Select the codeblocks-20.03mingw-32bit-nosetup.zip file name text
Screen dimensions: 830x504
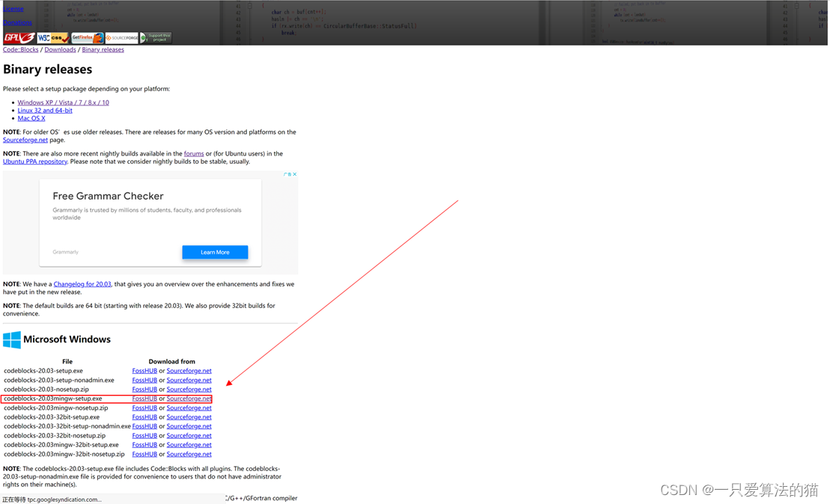click(64, 455)
